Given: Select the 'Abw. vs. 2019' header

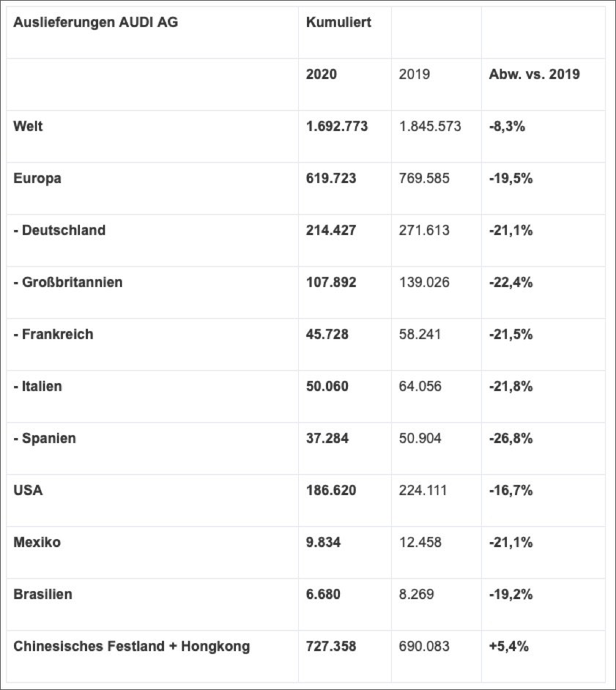Looking at the screenshot, I should [x=534, y=75].
